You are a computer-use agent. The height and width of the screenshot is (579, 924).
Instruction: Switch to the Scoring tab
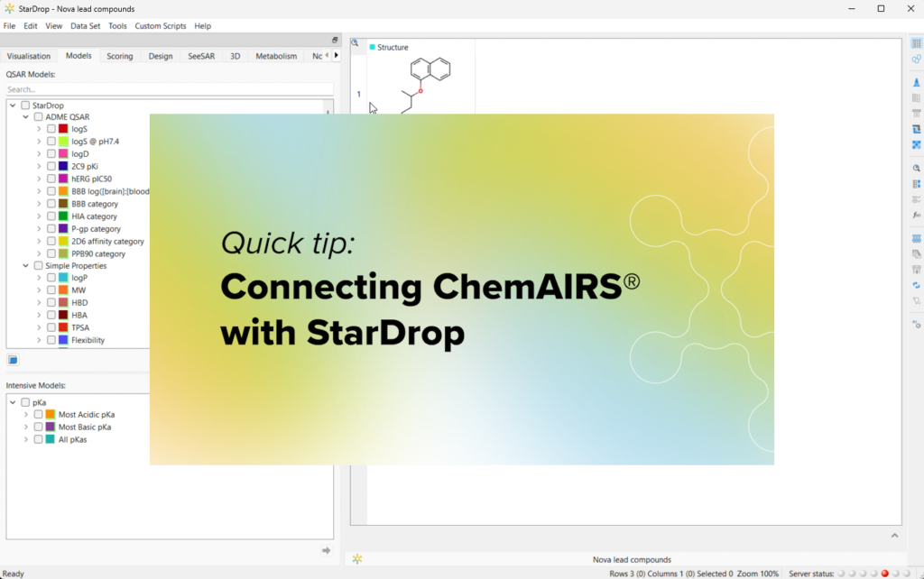pos(119,55)
